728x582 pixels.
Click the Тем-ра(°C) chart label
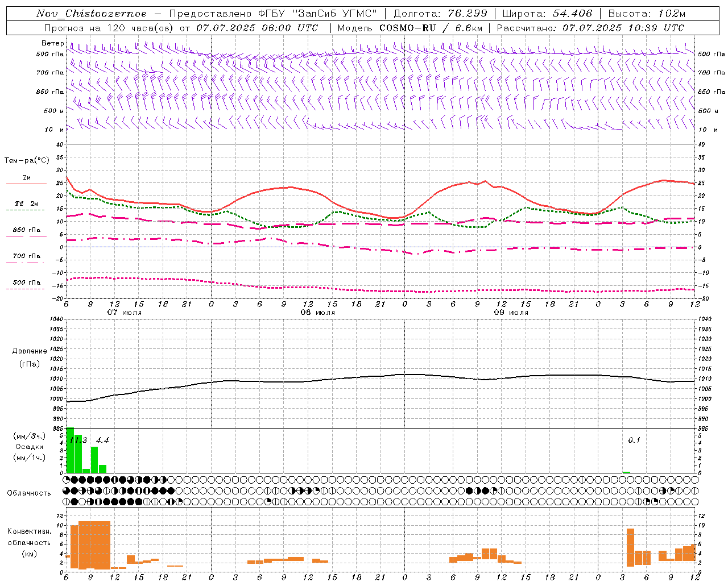pyautogui.click(x=27, y=161)
